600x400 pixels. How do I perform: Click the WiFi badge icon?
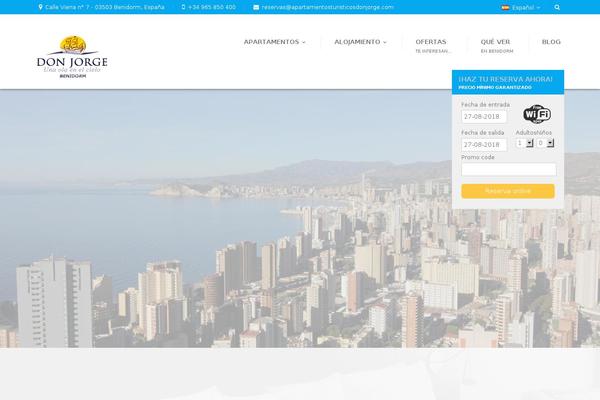pyautogui.click(x=537, y=114)
